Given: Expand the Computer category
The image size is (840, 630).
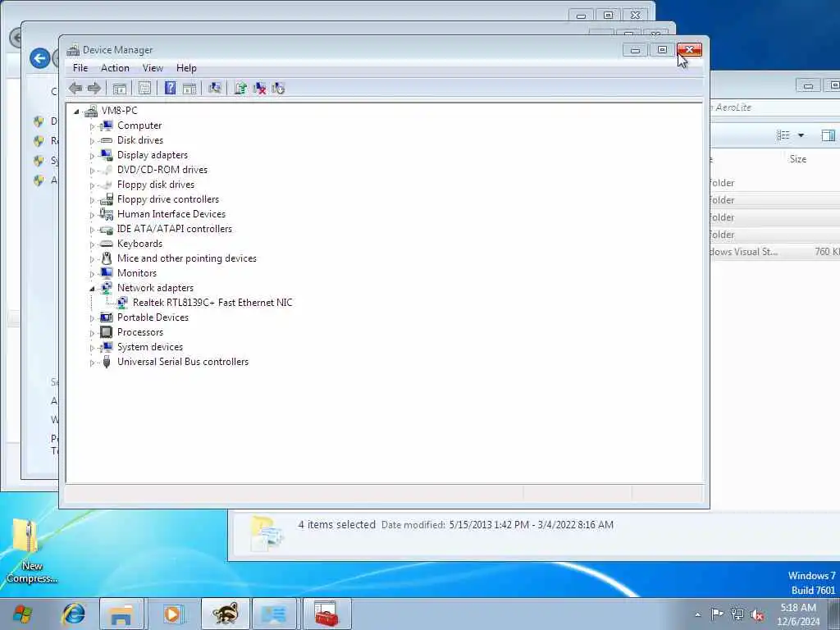Looking at the screenshot, I should [92, 126].
